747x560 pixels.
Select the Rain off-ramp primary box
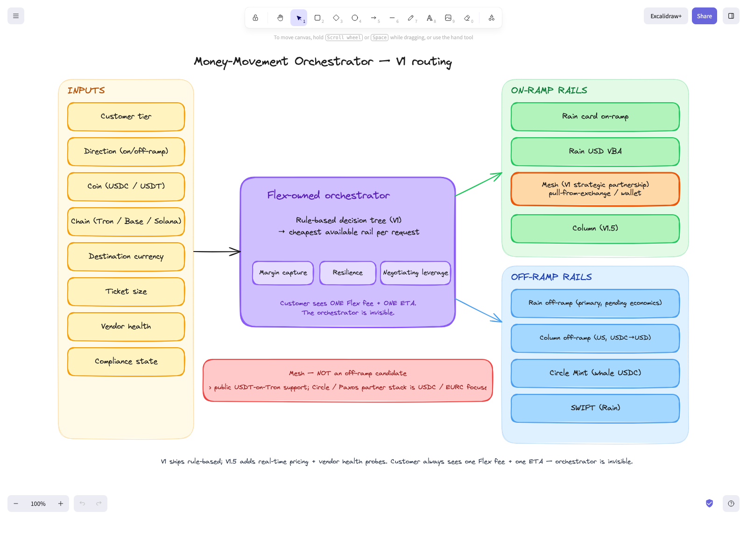[x=595, y=303]
